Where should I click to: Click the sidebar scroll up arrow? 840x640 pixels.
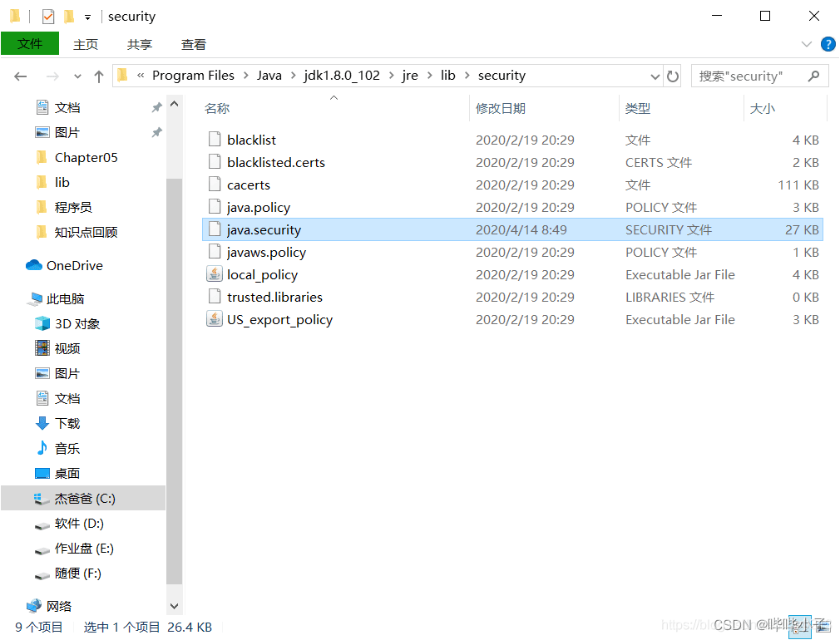[174, 104]
